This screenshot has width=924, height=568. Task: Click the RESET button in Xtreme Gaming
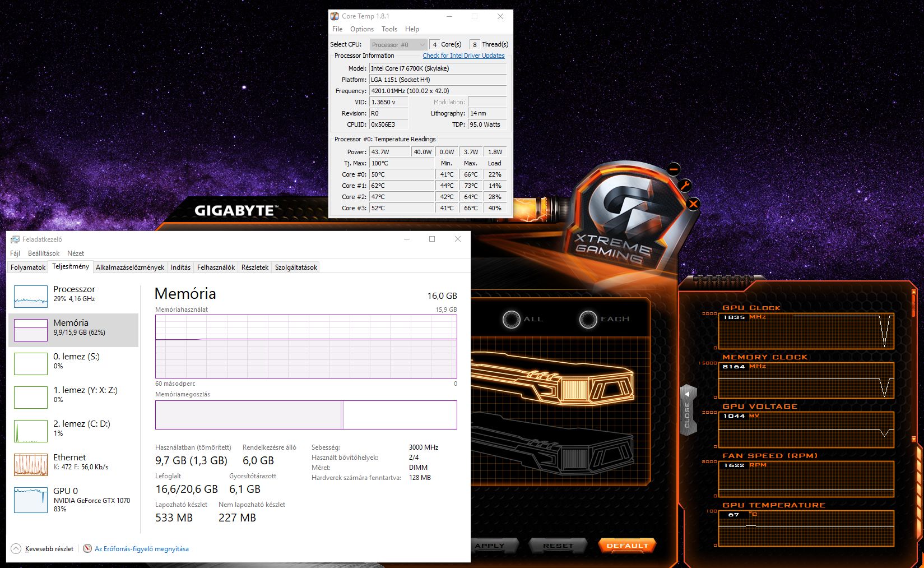[x=558, y=546]
